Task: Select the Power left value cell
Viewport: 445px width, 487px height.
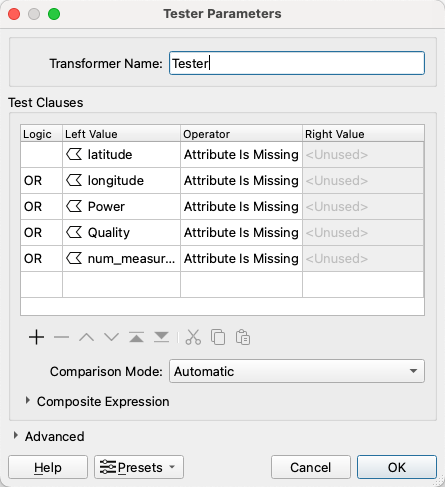Action: click(x=121, y=206)
